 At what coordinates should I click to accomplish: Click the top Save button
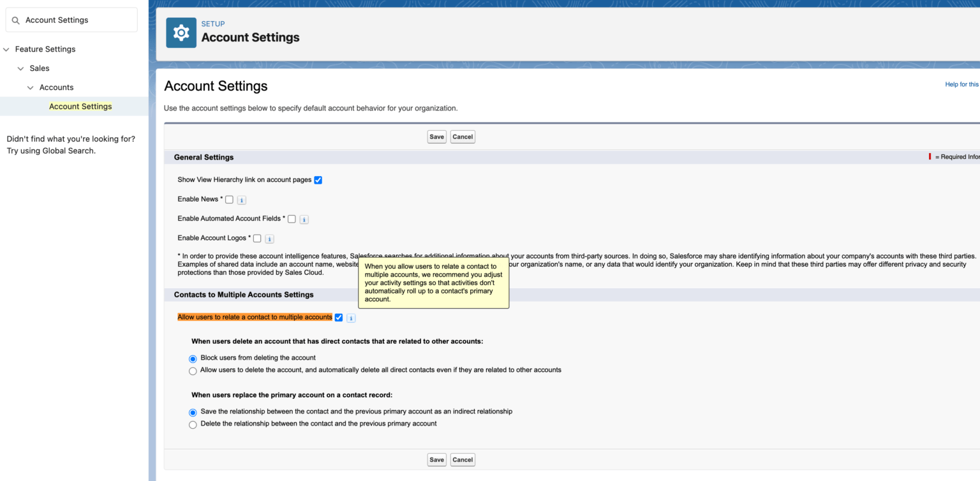[436, 137]
